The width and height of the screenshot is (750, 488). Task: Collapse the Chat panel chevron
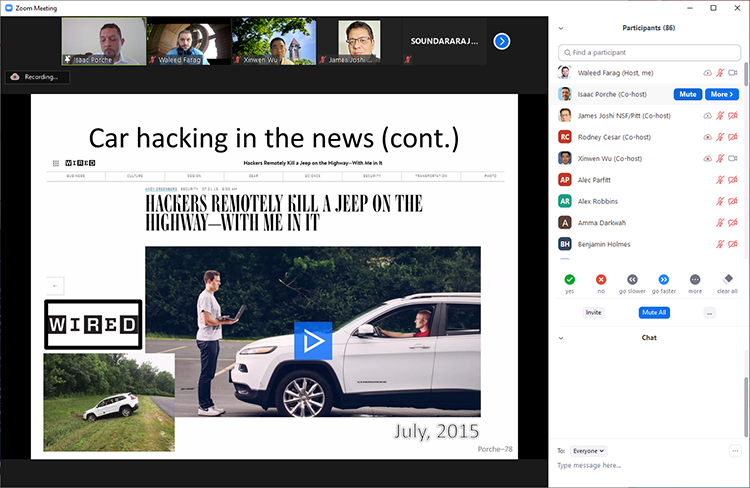561,338
